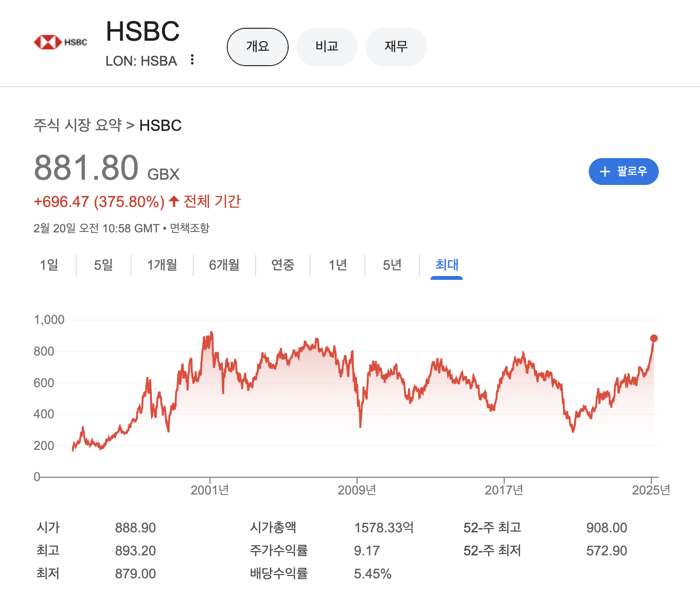Click the 2009년 x-axis label

tap(357, 490)
